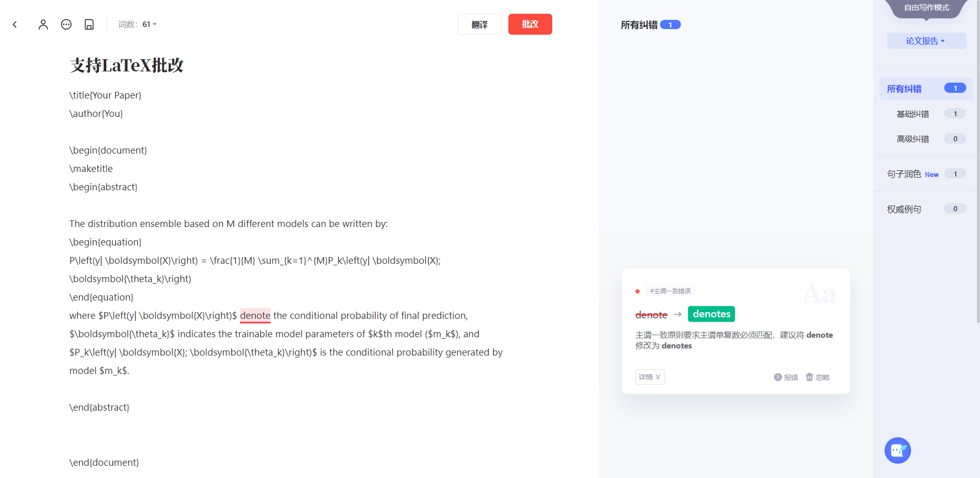Accept the green denotes suggestion

point(712,314)
